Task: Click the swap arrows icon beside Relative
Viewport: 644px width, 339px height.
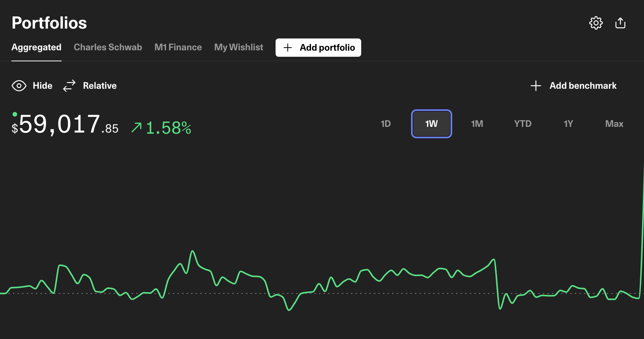Action: (x=69, y=86)
